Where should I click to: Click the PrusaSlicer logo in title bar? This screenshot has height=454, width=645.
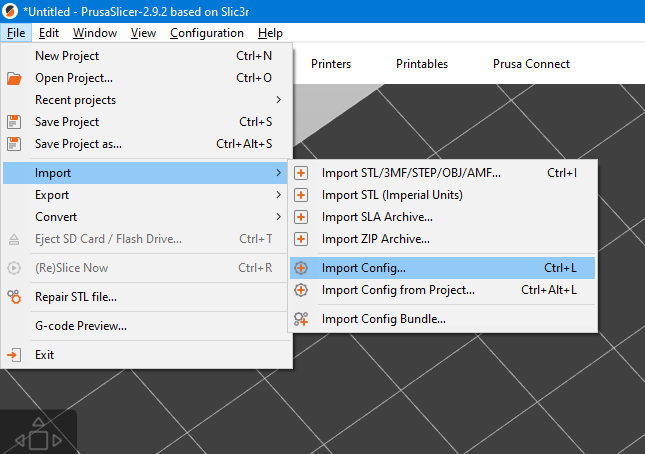10,11
